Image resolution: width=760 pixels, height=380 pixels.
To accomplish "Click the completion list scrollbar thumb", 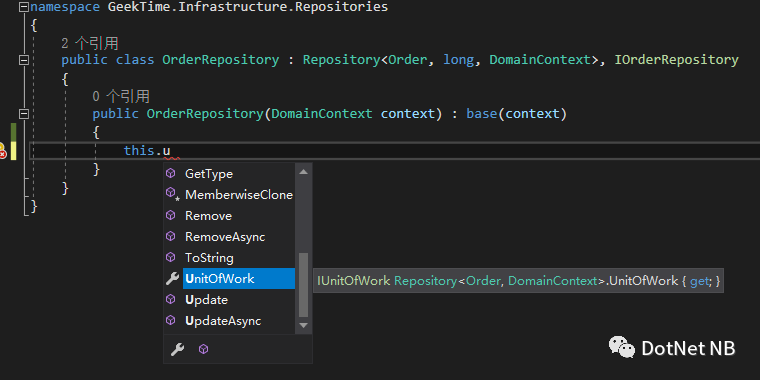I will (303, 285).
